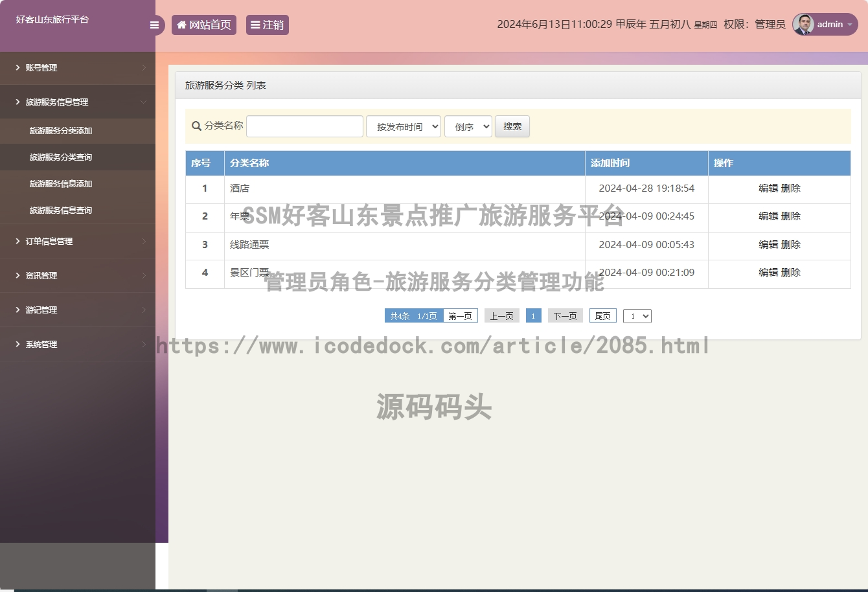Click 下一页 pagination button
The image size is (868, 592).
tap(565, 316)
